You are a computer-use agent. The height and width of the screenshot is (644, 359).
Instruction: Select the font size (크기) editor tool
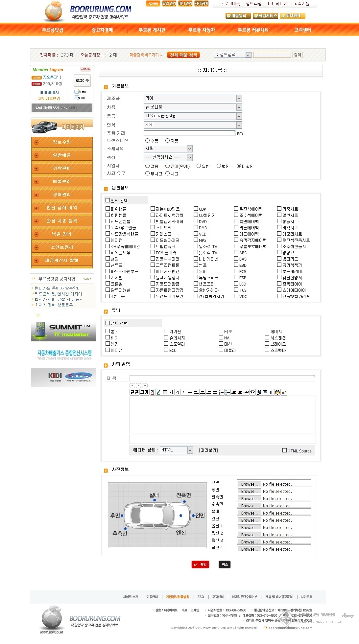[x=144, y=392]
